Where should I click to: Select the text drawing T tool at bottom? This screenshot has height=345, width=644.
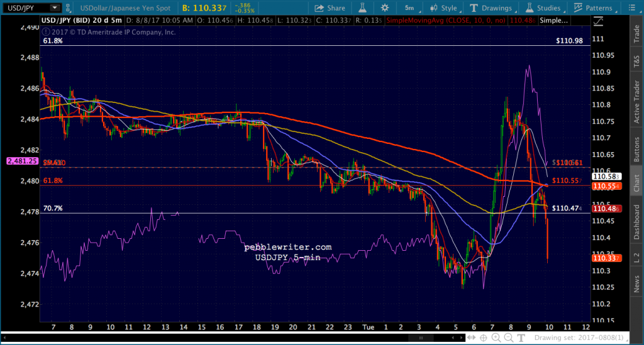pos(521,337)
